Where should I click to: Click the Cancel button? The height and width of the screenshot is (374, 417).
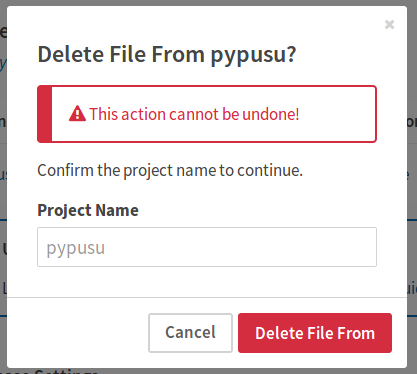(x=190, y=333)
